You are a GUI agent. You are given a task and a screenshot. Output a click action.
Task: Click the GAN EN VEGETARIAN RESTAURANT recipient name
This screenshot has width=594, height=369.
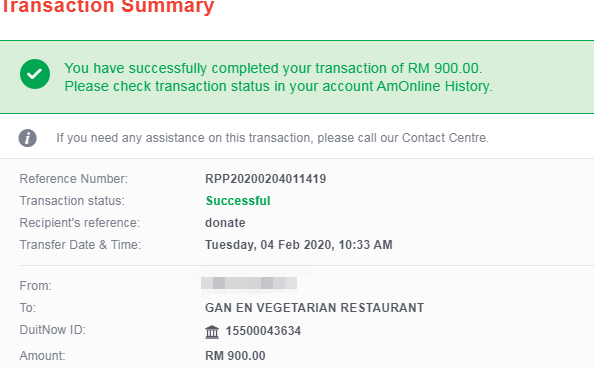pos(314,308)
